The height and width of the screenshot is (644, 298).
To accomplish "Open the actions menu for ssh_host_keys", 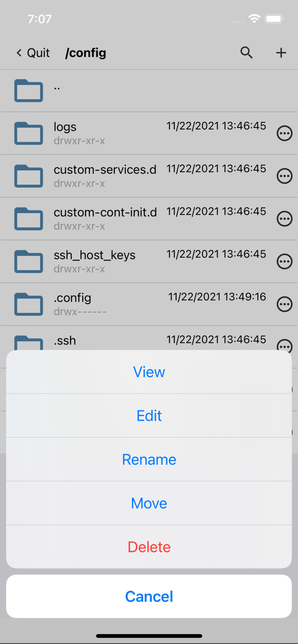I will coord(284,261).
